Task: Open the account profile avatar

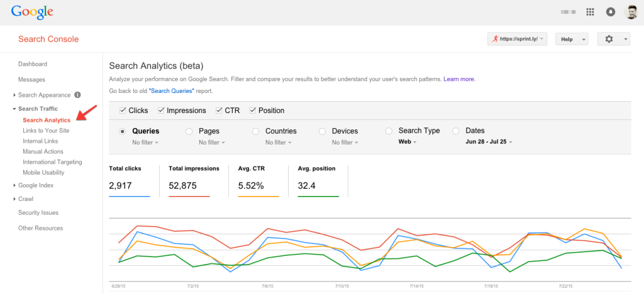Action: coord(631,12)
